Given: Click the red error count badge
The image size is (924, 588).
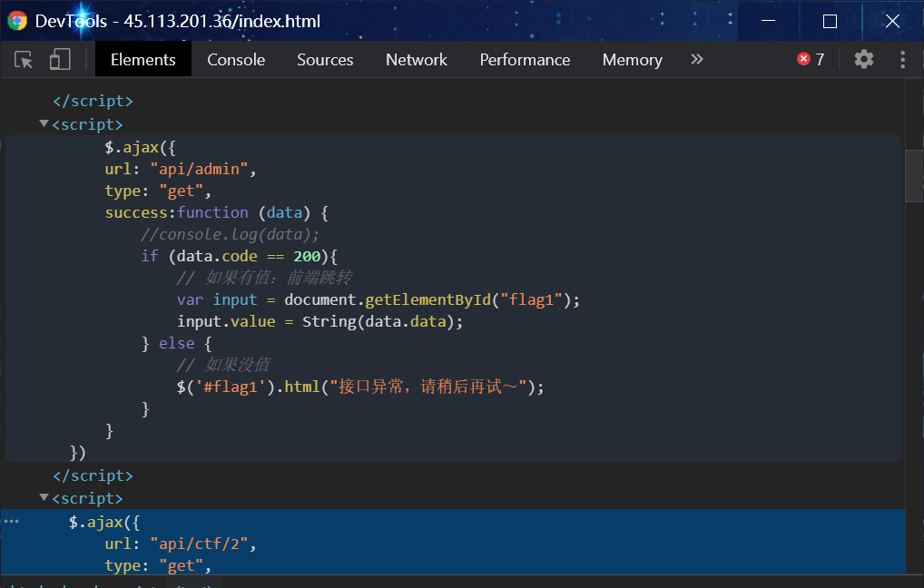Looking at the screenshot, I should pyautogui.click(x=811, y=60).
